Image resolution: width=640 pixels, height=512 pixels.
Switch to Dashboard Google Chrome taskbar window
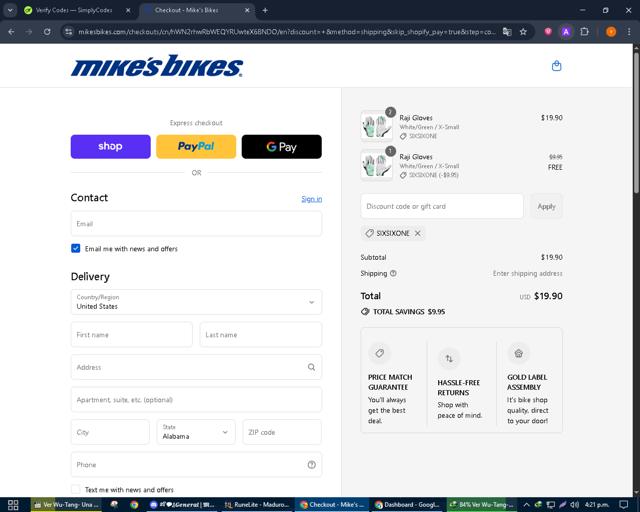pos(407,505)
